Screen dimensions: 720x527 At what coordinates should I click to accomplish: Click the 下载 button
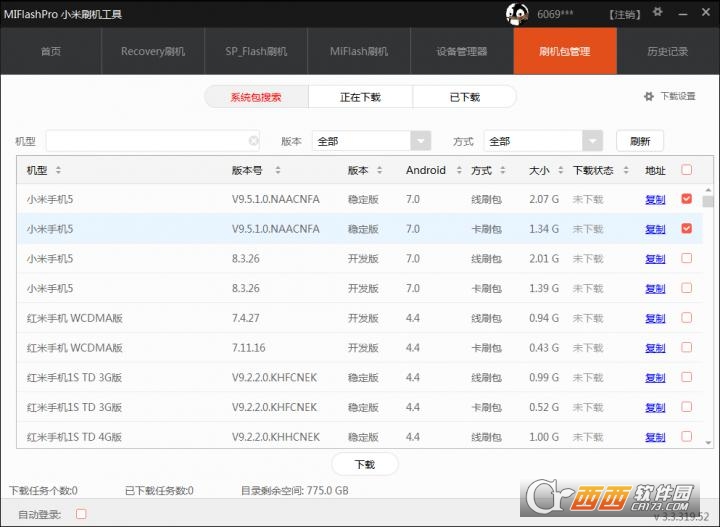[365, 464]
